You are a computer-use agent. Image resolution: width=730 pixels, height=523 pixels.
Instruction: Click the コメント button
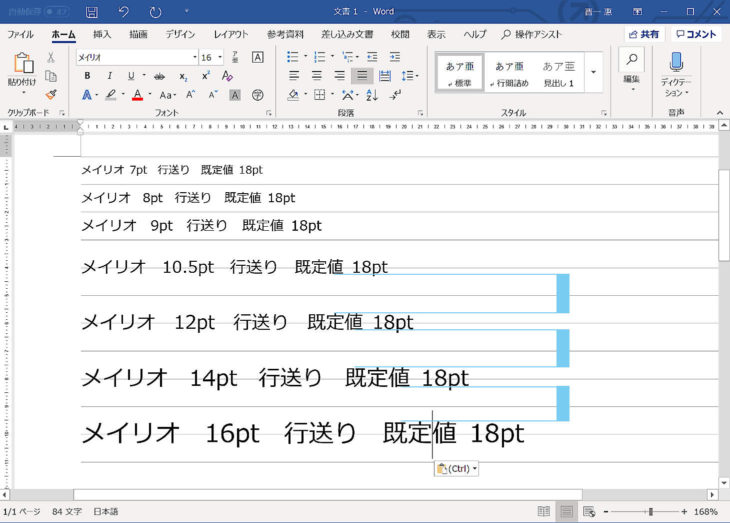(x=696, y=34)
